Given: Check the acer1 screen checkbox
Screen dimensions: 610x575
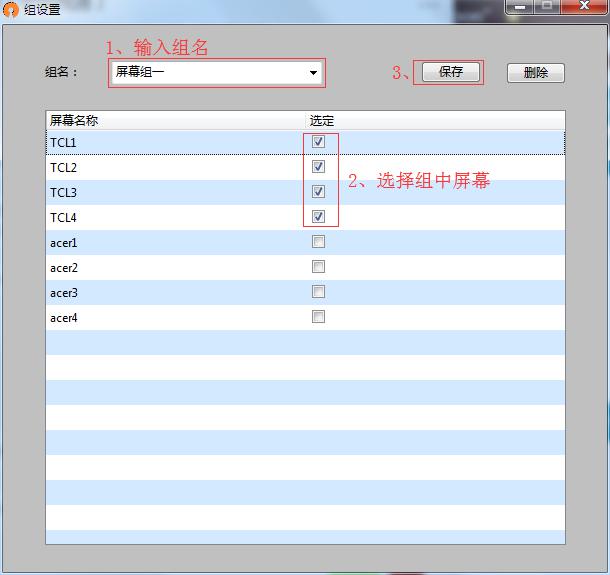Looking at the screenshot, I should [318, 242].
